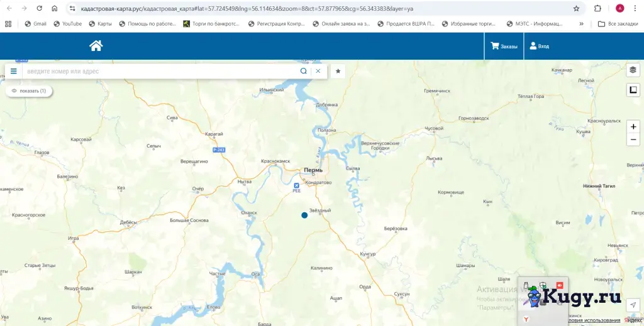Screen dimensions: 644x326
Task: Open browser home page button
Action: 54,8
